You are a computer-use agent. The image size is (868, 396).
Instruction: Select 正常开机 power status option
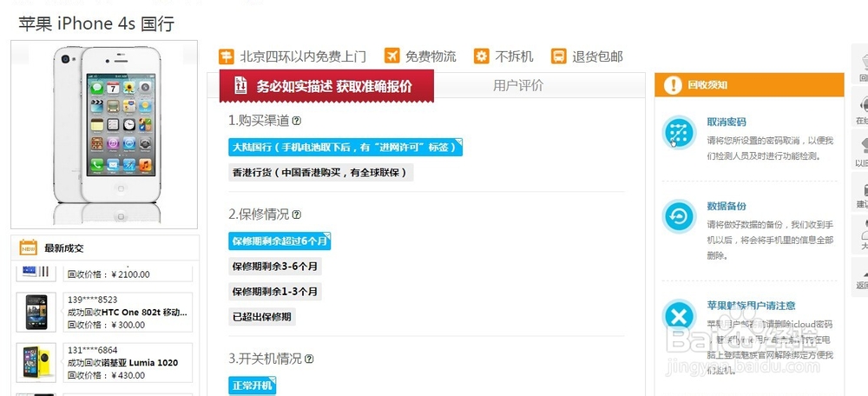point(253,386)
